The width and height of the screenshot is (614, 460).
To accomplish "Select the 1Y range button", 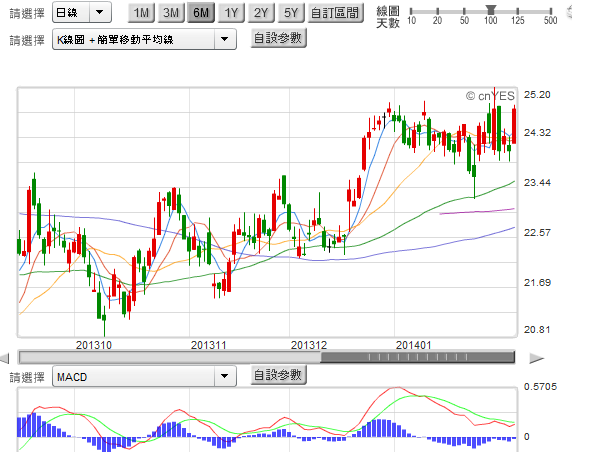I will click(231, 13).
